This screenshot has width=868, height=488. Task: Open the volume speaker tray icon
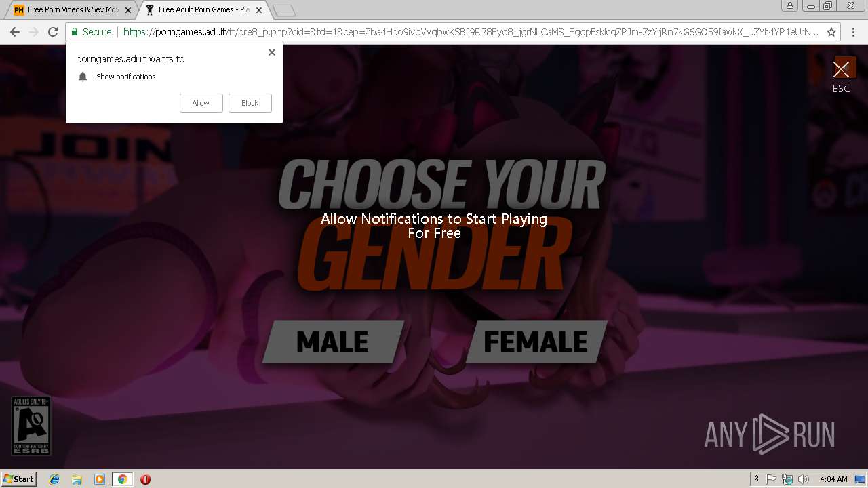pyautogui.click(x=804, y=479)
